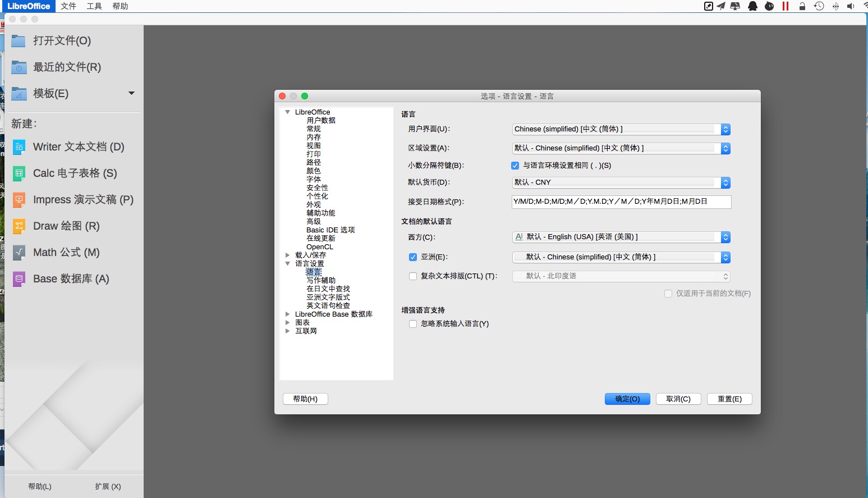
Task: Click the round face chat icon in the menu bar
Action: tap(769, 6)
